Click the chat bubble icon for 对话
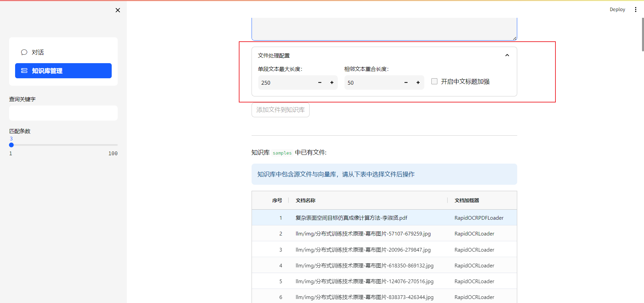644x303 pixels. click(24, 52)
